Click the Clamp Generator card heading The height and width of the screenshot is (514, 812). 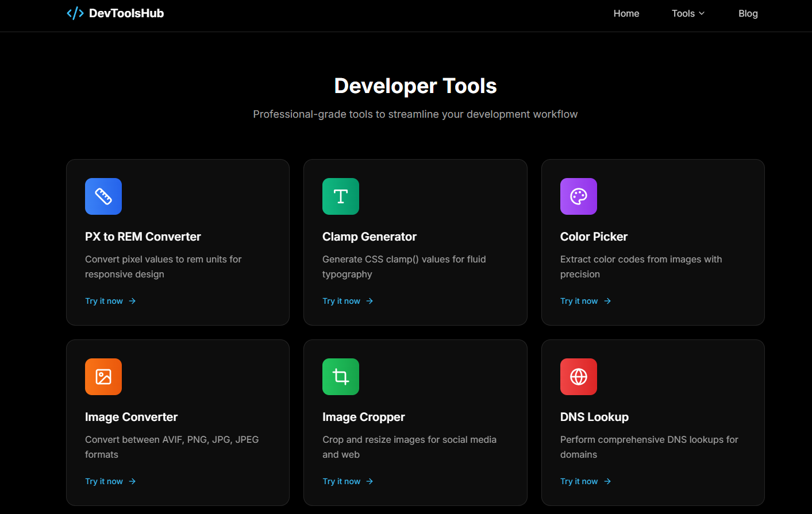(370, 237)
